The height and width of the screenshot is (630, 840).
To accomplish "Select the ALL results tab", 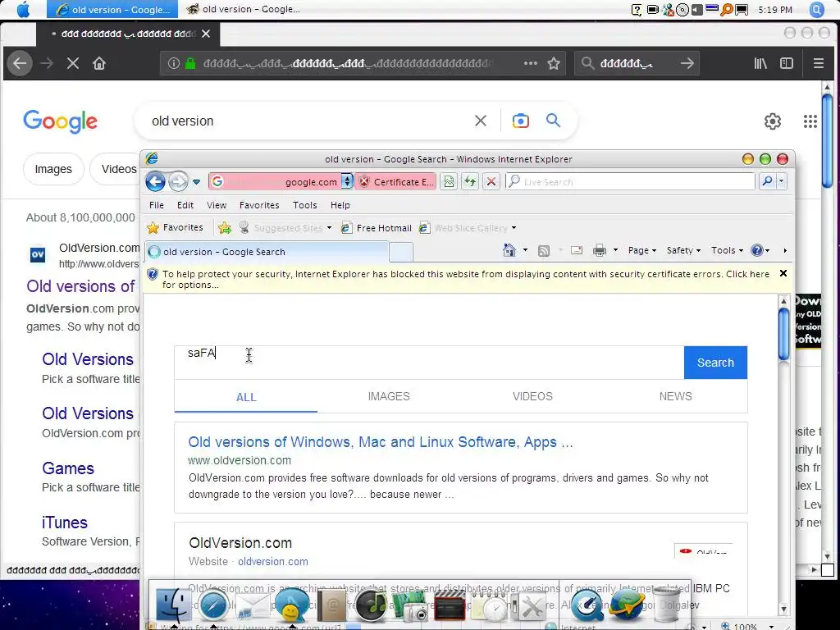I will (x=246, y=397).
